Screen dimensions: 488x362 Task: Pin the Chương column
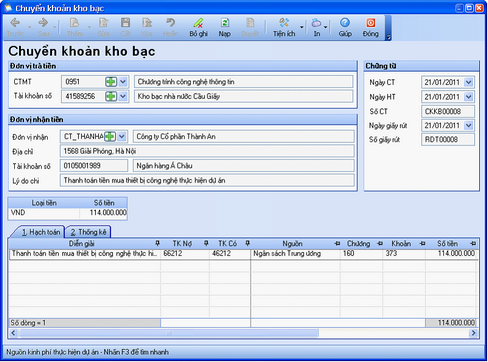click(x=380, y=244)
